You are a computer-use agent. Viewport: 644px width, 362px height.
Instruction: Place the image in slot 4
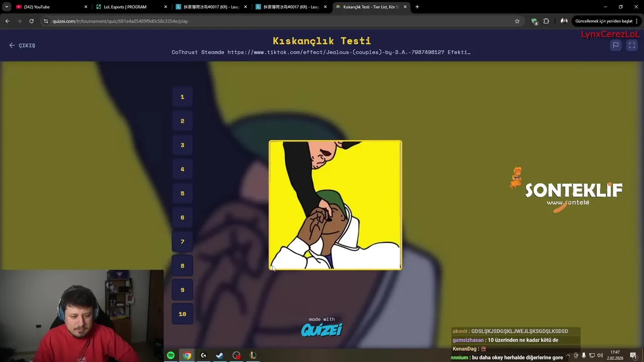click(182, 169)
